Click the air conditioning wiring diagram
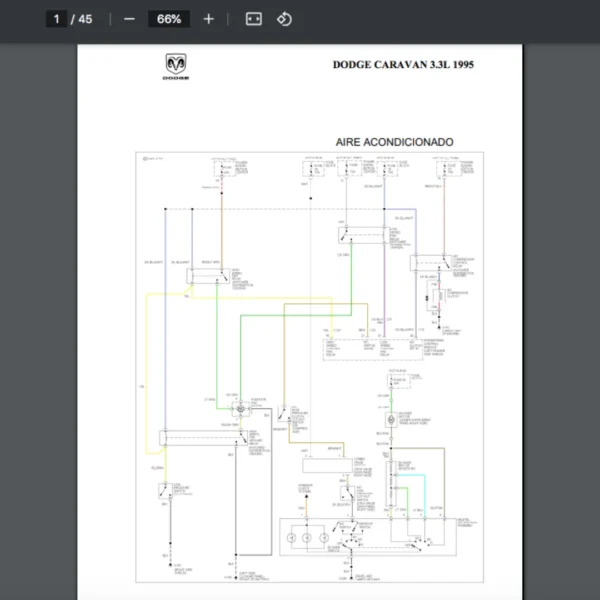Image resolution: width=600 pixels, height=600 pixels. [310, 367]
